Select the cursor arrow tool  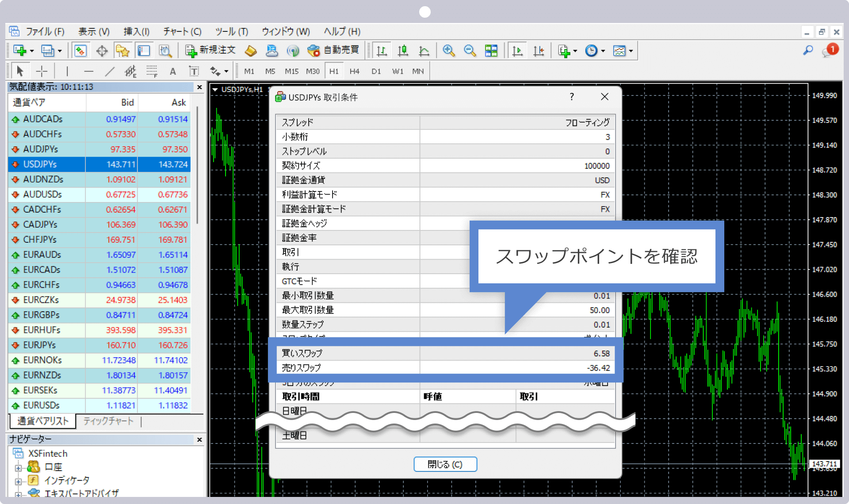(20, 71)
